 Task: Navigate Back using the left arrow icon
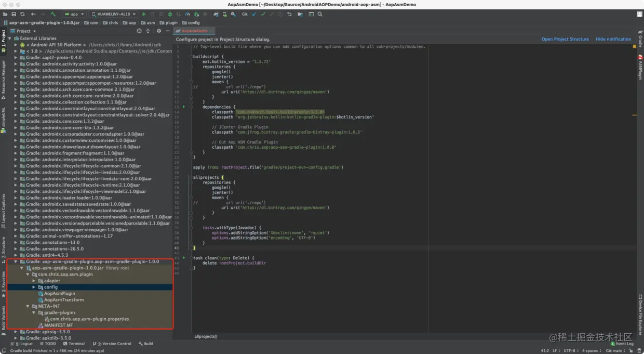34,14
